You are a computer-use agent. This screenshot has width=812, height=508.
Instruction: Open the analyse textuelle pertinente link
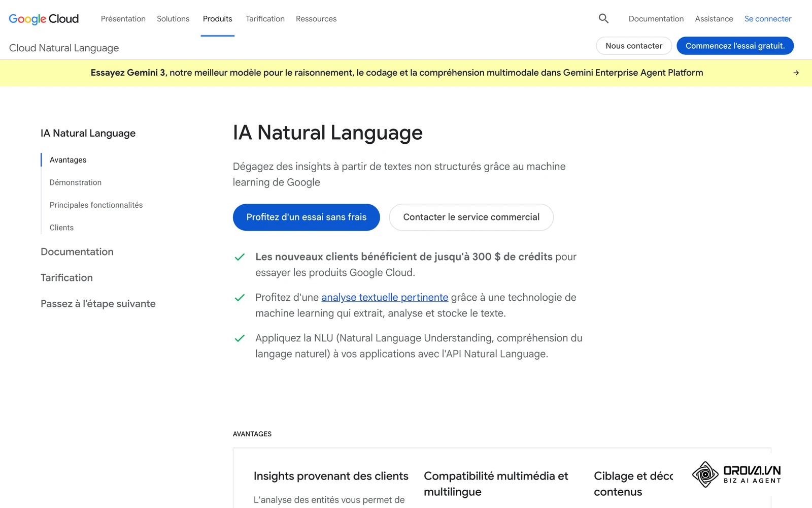385,298
